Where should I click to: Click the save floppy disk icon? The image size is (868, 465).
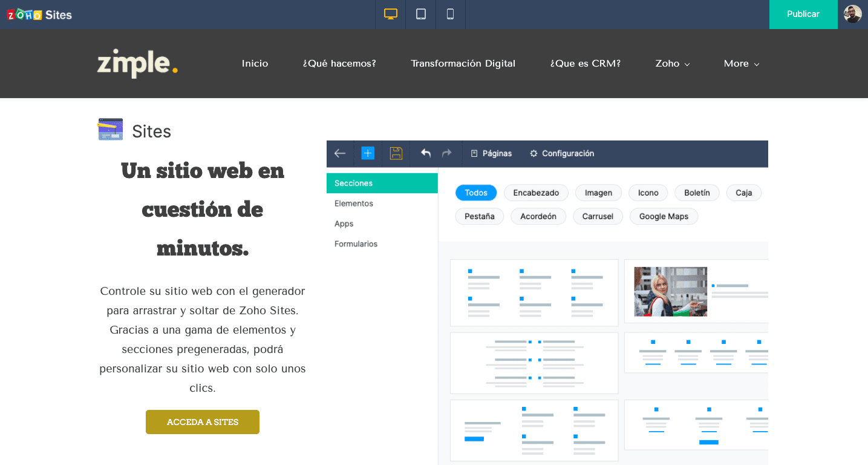[x=396, y=153]
